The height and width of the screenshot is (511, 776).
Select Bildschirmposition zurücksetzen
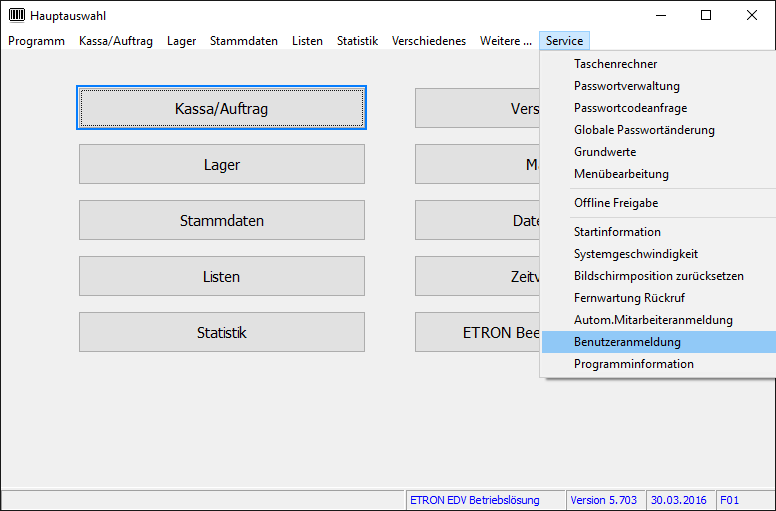point(658,276)
